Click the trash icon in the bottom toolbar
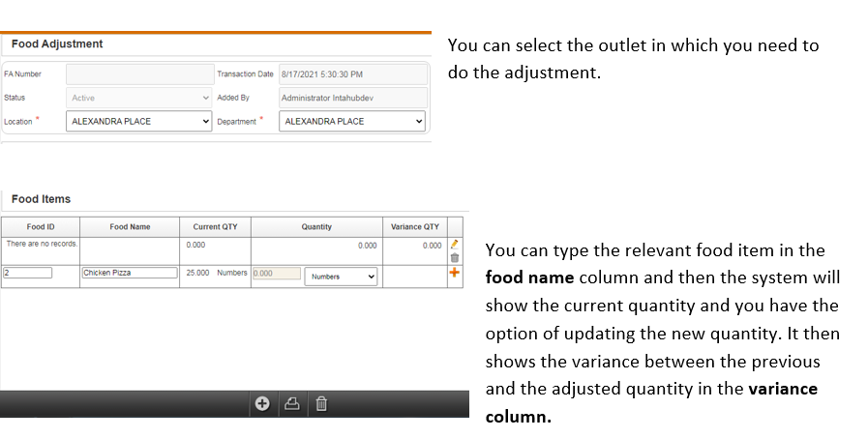This screenshot has height=438, width=868. click(x=321, y=404)
